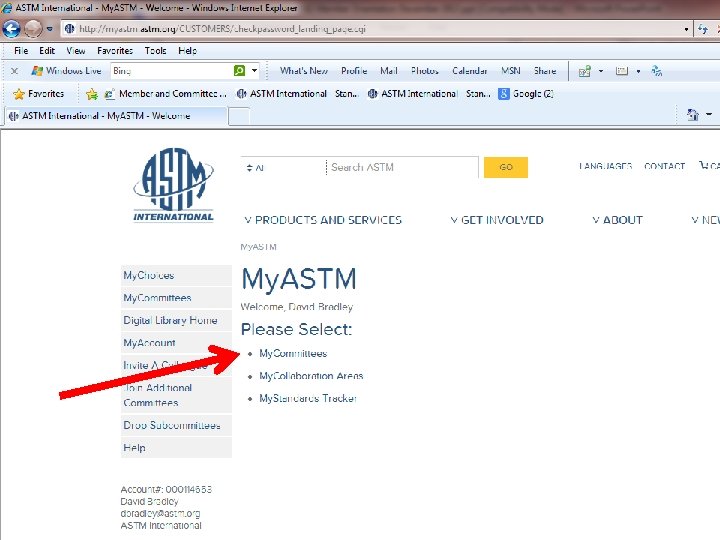The height and width of the screenshot is (540, 720).
Task: Open a new blank tab
Action: click(239, 116)
